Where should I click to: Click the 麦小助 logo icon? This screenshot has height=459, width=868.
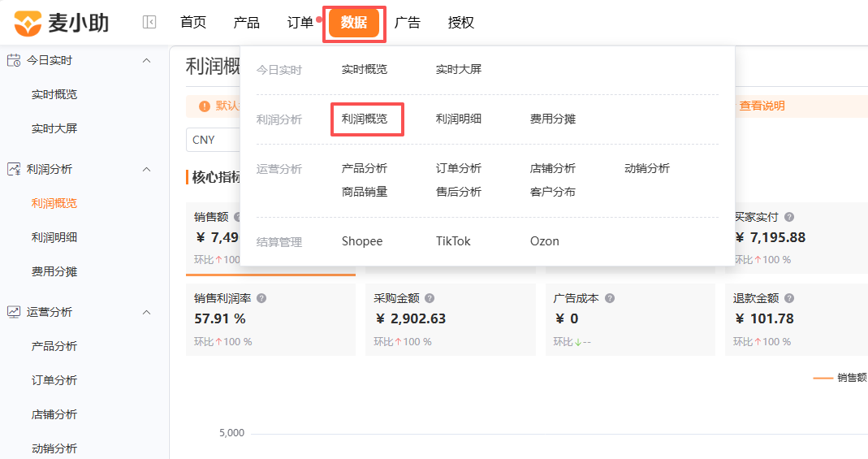(28, 24)
